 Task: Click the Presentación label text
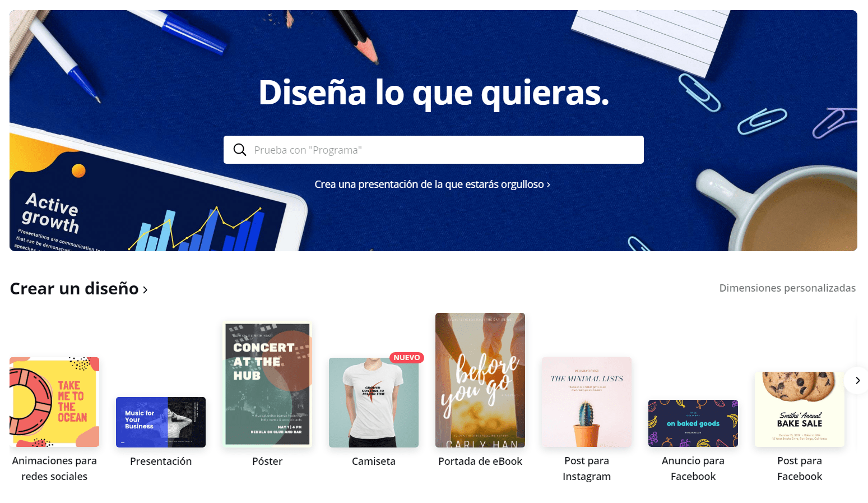pos(161,461)
